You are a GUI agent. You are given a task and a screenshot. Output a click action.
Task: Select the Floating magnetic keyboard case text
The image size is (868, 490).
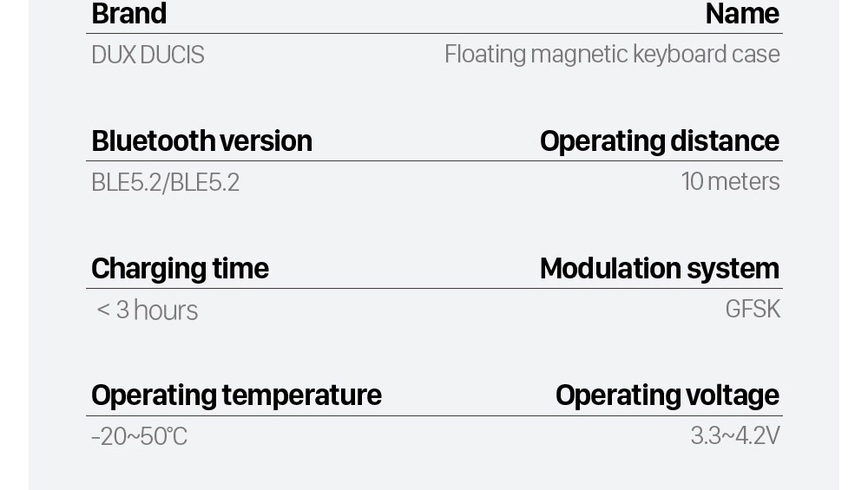[x=612, y=55]
